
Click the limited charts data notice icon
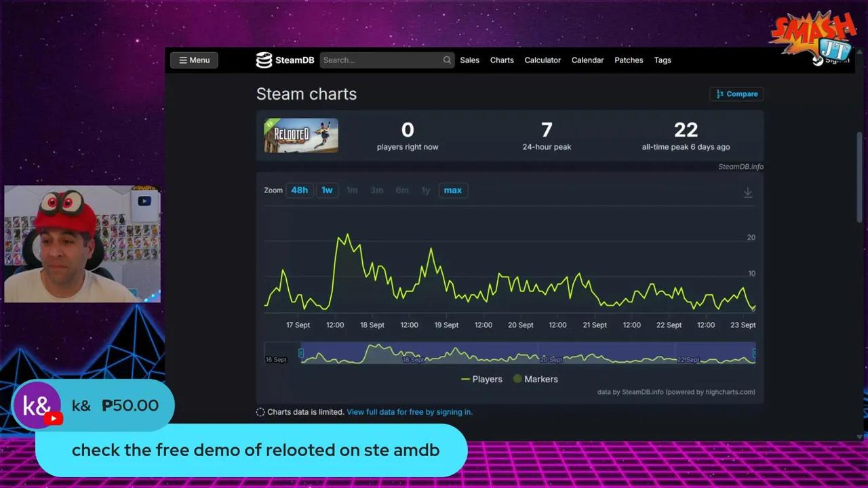click(260, 412)
